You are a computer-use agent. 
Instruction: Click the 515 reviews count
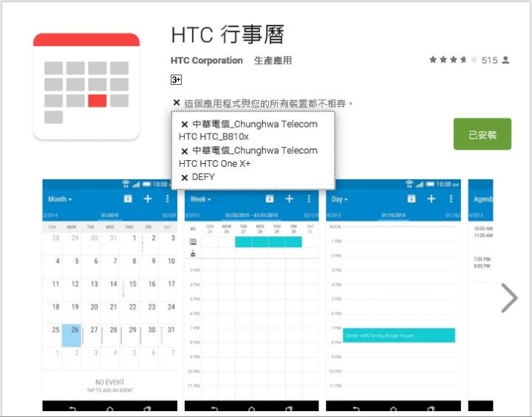(490, 61)
